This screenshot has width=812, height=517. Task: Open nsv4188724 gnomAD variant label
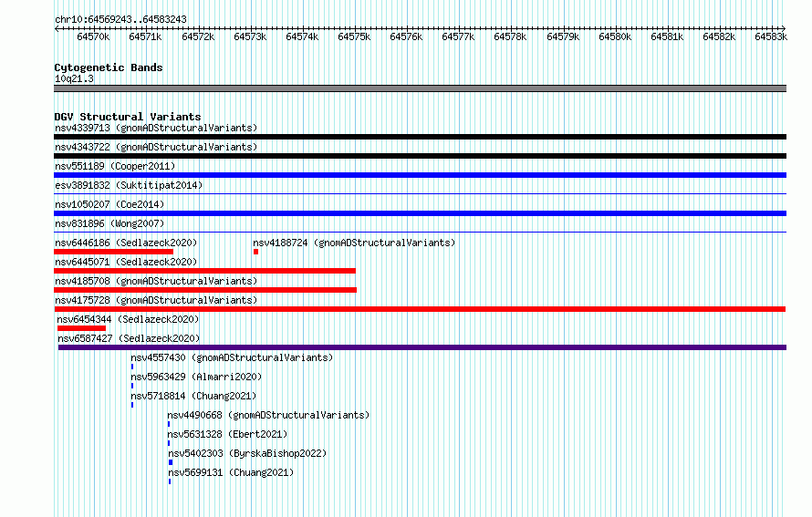354,243
